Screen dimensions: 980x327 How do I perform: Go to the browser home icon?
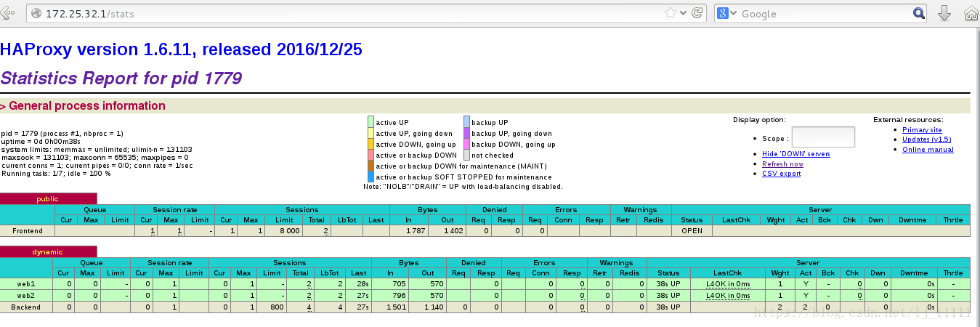971,13
